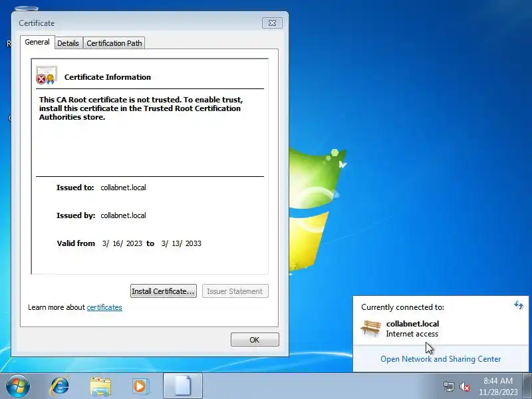Open the Windows Start menu orb

(18, 386)
